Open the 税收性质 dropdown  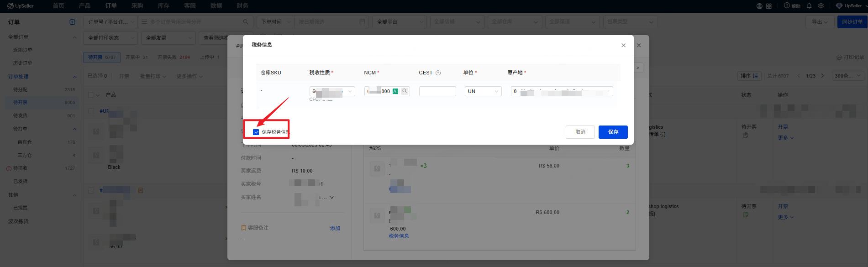(332, 91)
